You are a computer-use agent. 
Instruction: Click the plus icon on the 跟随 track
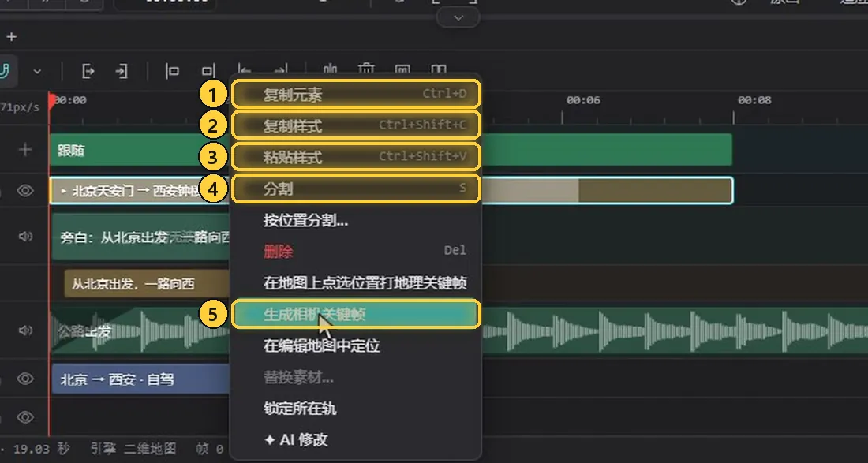click(25, 150)
